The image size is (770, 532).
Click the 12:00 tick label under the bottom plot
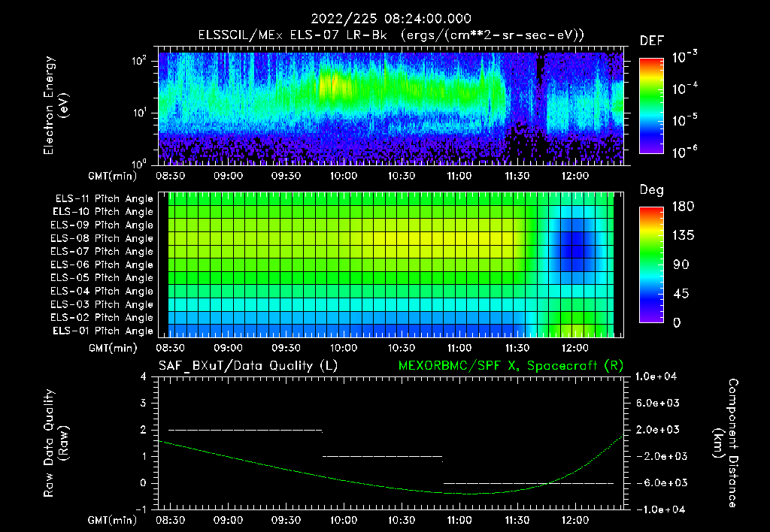pyautogui.click(x=575, y=520)
